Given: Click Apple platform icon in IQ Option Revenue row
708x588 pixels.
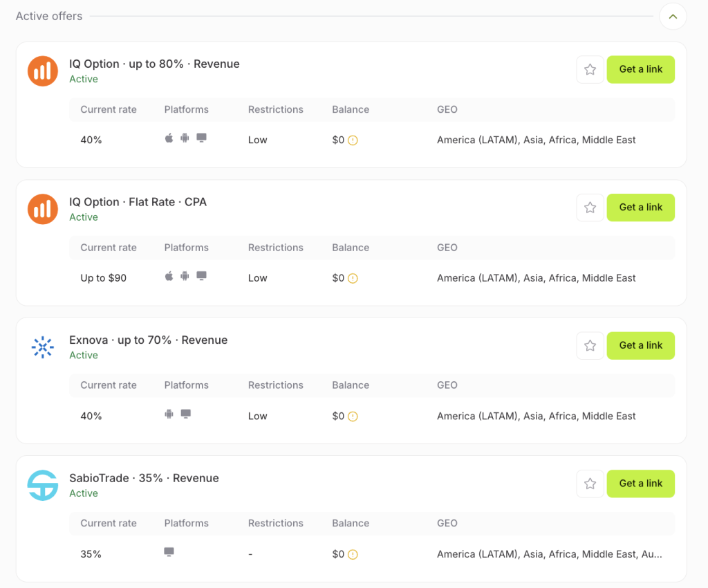Looking at the screenshot, I should tap(169, 138).
